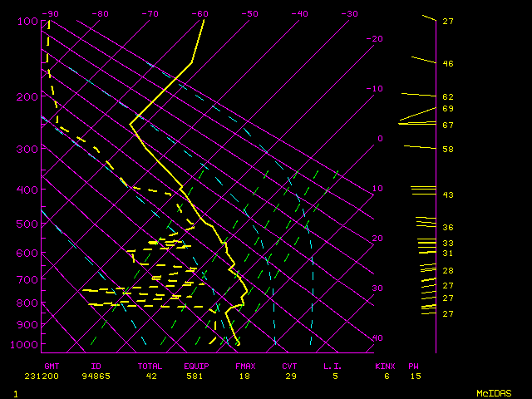The width and height of the screenshot is (532, 399).
Task: Select the EQUIP value 581
Action: pos(197,377)
